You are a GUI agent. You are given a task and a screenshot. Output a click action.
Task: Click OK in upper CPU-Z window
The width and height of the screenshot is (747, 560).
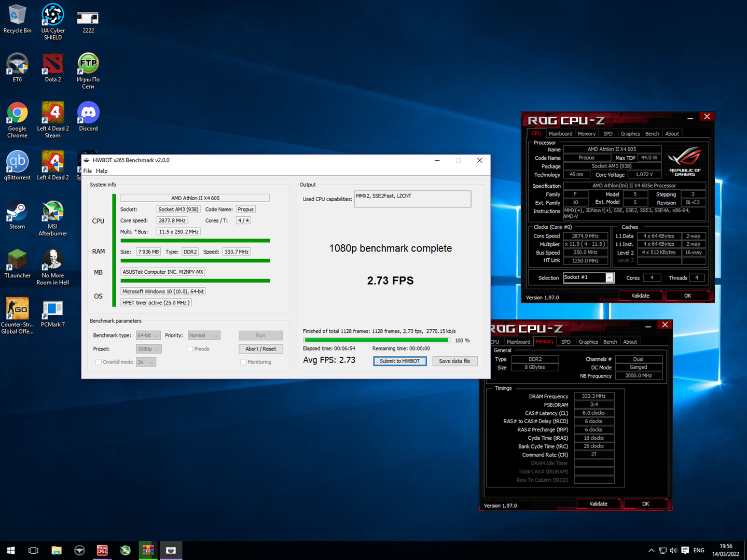(687, 296)
